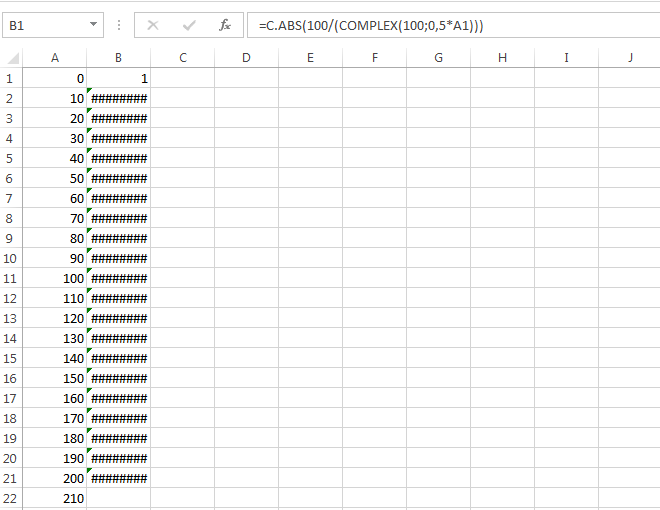Click the formula bar options dots
660x510 pixels.
point(119,25)
